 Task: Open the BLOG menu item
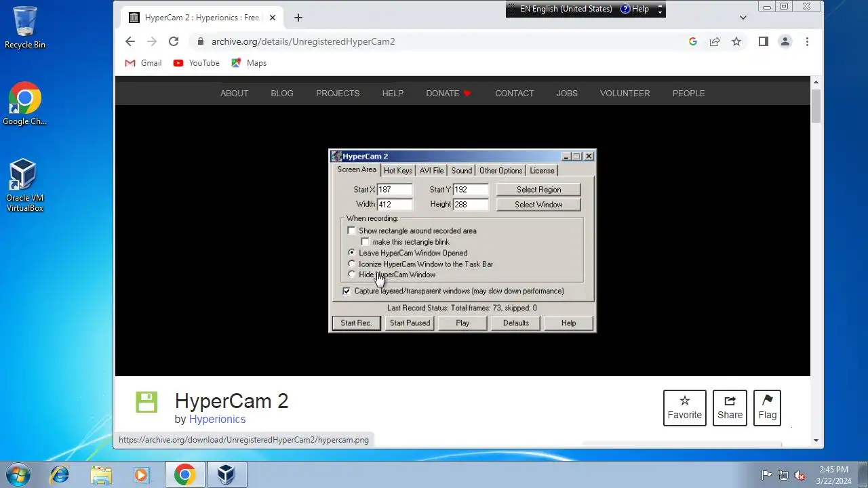click(282, 94)
